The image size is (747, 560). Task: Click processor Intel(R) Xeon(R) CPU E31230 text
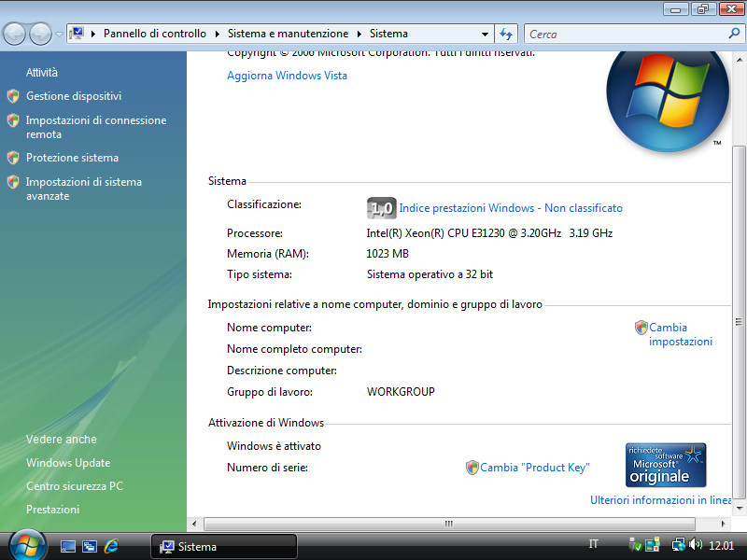pyautogui.click(x=489, y=233)
